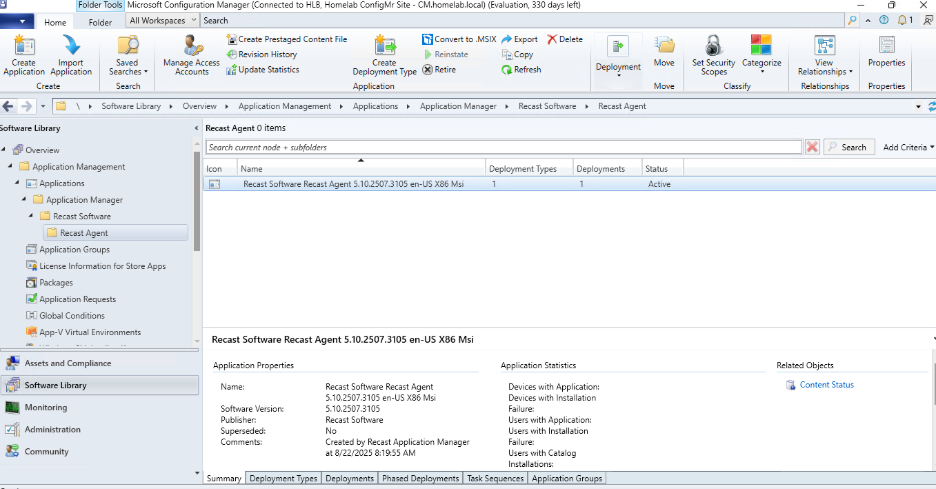
Task: Collapse the Overview tree node
Action: point(4,149)
